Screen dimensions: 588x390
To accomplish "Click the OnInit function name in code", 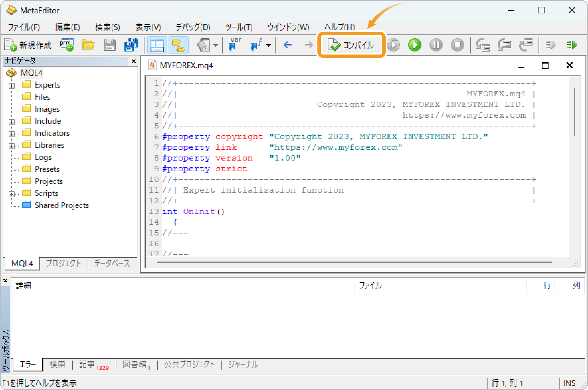I will pyautogui.click(x=199, y=211).
